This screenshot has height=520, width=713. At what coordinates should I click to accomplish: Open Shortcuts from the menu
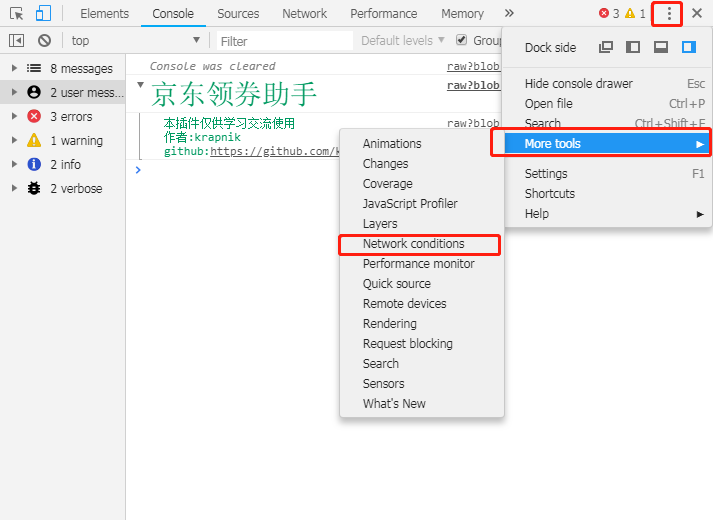click(x=607, y=194)
